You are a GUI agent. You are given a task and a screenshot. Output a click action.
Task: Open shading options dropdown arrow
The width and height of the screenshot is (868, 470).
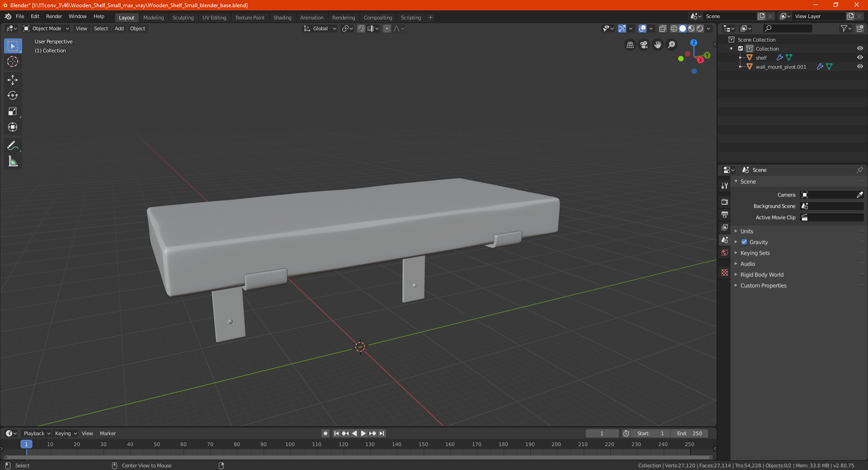[x=708, y=28]
